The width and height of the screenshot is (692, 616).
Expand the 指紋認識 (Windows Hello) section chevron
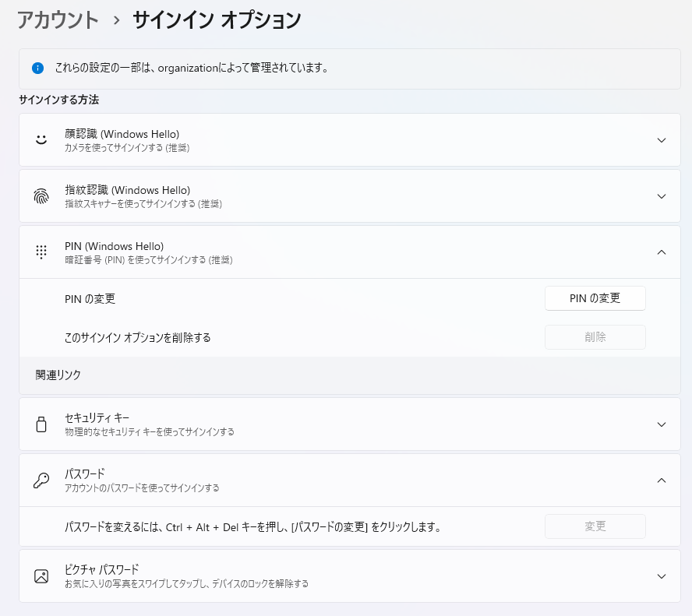tap(661, 196)
